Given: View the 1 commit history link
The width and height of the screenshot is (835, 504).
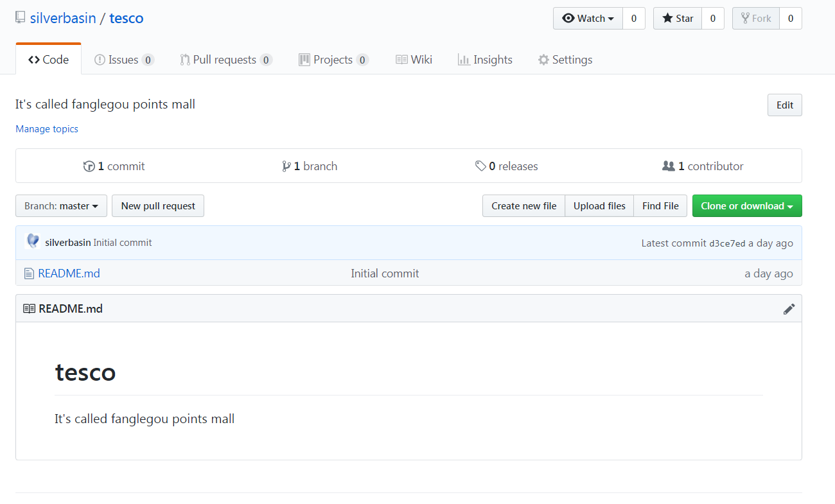Looking at the screenshot, I should pos(114,166).
